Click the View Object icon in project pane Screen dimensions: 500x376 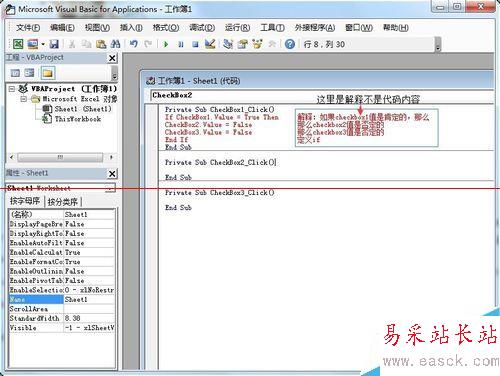tap(30, 73)
